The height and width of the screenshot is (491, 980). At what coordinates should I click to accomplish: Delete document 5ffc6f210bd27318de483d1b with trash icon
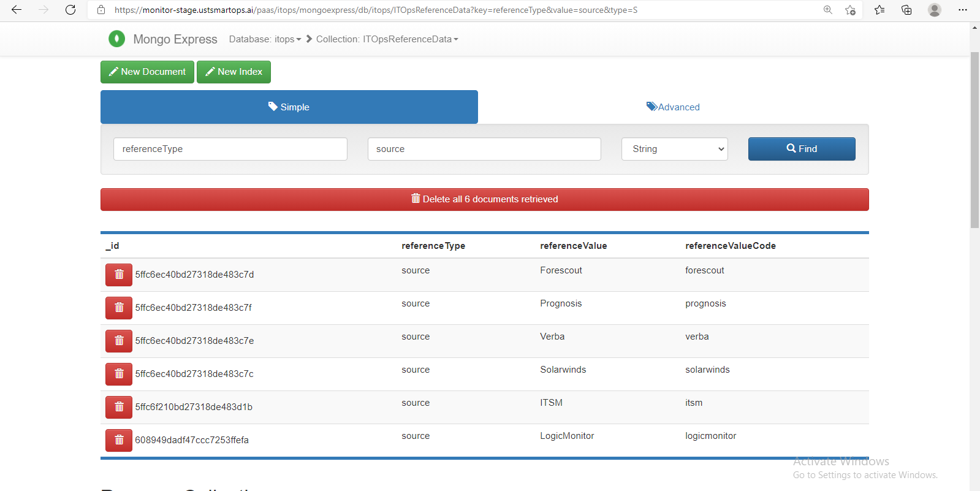pyautogui.click(x=119, y=407)
